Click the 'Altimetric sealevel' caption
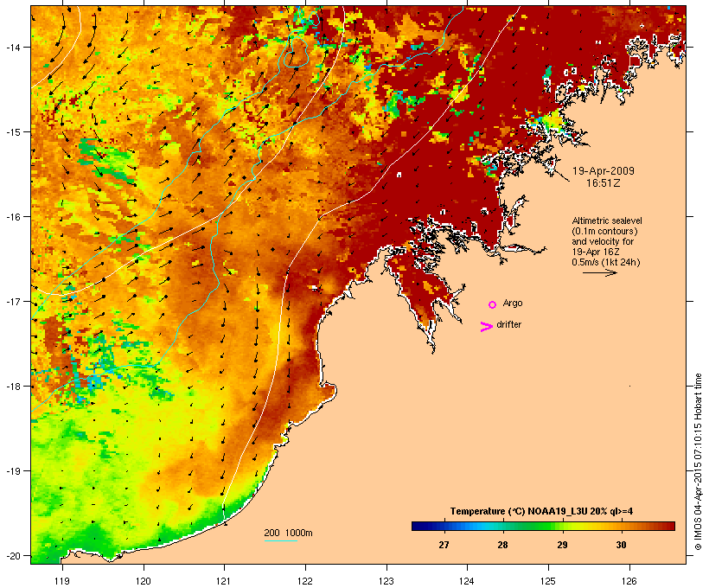This screenshot has width=709, height=588. pyautogui.click(x=607, y=220)
